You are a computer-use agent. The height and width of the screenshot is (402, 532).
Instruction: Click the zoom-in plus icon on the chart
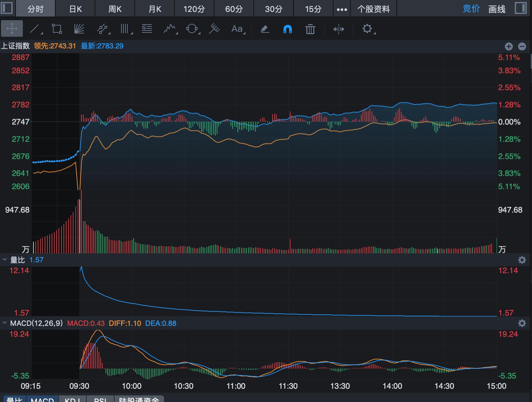click(x=509, y=46)
